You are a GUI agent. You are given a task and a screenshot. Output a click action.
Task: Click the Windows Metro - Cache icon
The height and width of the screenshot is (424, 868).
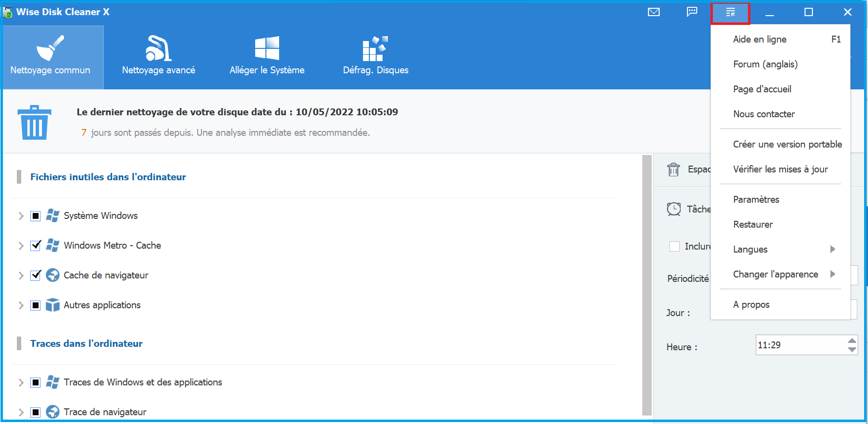(53, 245)
